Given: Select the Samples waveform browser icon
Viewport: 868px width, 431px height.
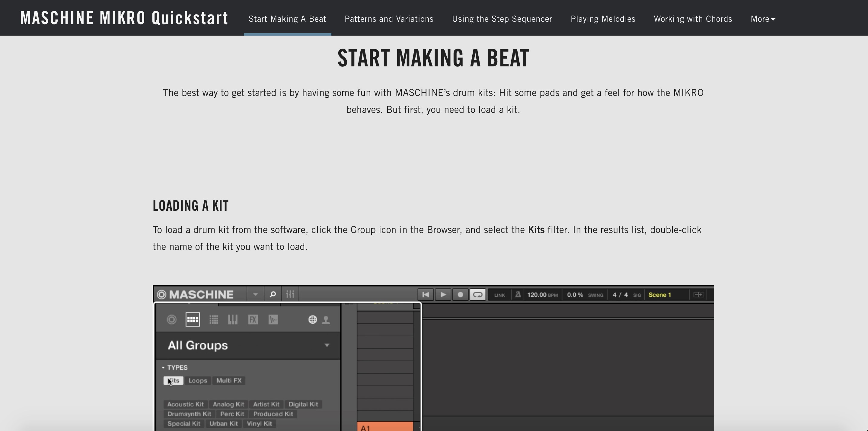Looking at the screenshot, I should [273, 319].
